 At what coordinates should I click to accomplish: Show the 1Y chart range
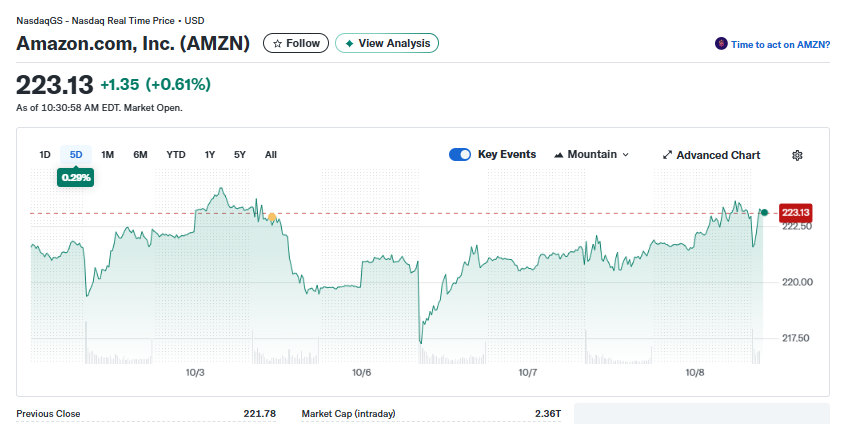click(x=210, y=155)
